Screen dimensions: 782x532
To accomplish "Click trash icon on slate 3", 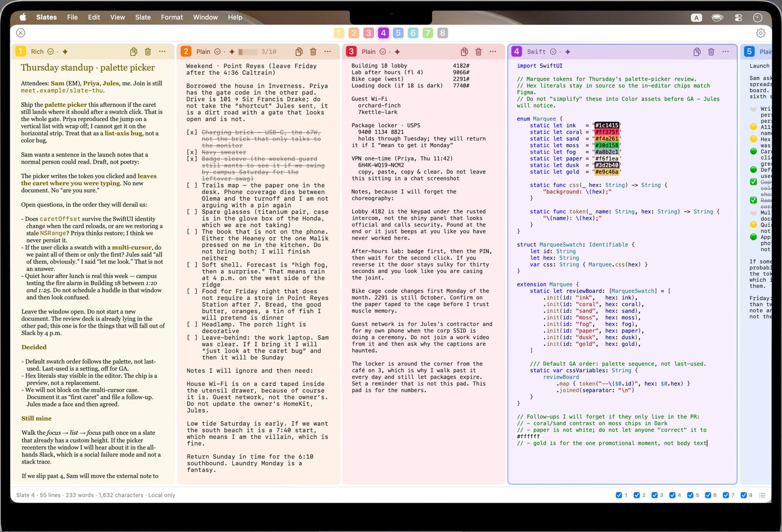I will pyautogui.click(x=478, y=51).
